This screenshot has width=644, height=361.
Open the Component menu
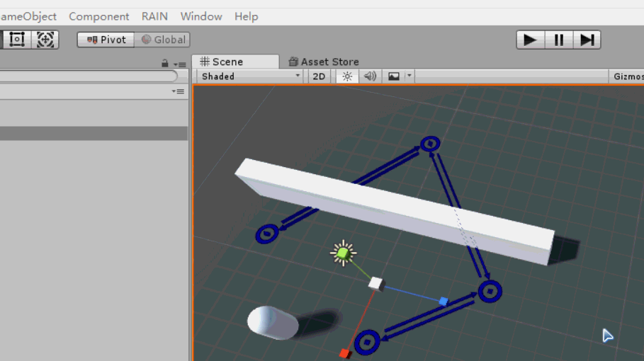tap(99, 16)
